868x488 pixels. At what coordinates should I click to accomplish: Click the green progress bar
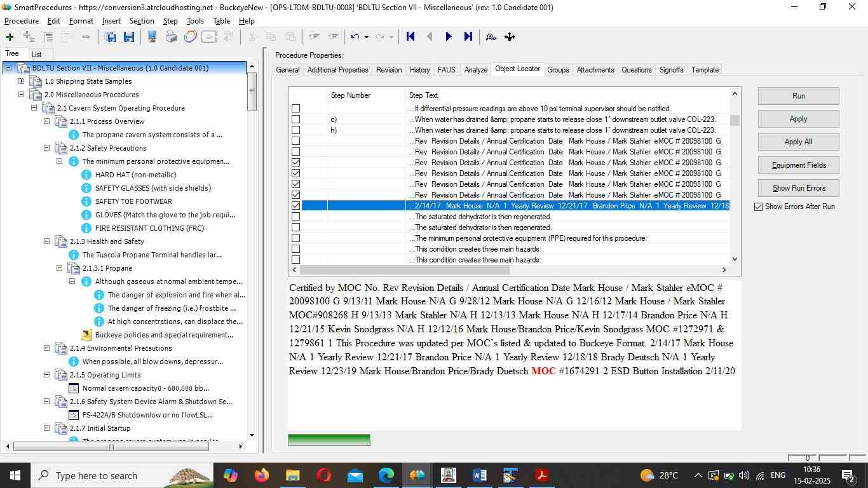[329, 440]
